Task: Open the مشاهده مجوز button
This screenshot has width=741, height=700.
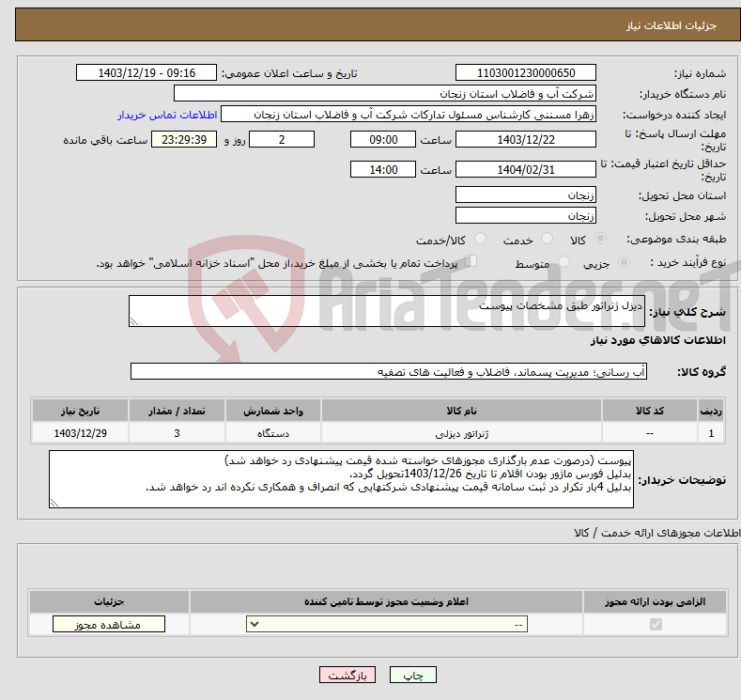Action: [x=109, y=625]
